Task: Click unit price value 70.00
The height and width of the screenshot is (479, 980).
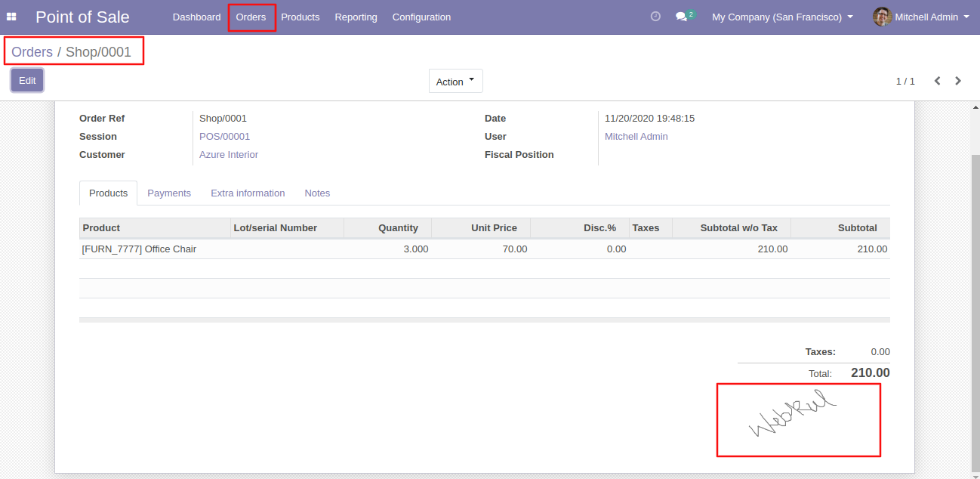Action: coord(515,249)
